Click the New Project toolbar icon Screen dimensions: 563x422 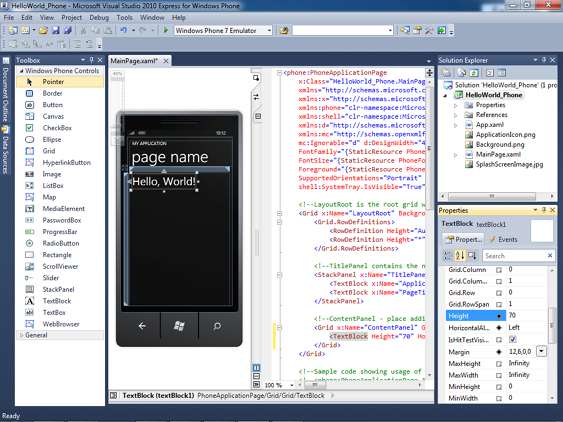pyautogui.click(x=13, y=31)
